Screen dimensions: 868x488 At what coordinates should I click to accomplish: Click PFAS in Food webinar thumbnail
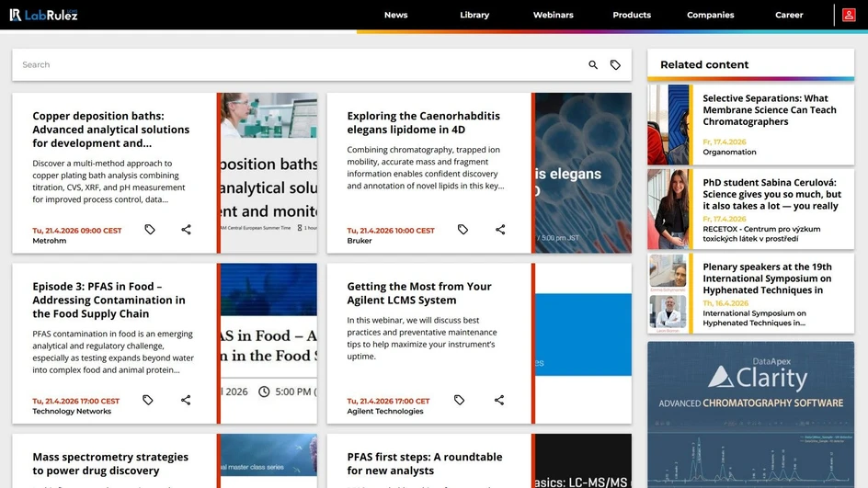(x=269, y=343)
